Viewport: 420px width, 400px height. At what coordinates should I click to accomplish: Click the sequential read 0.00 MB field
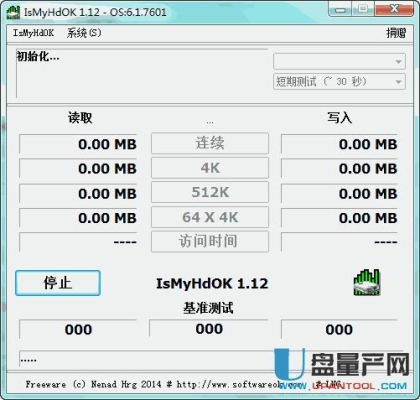[78, 144]
